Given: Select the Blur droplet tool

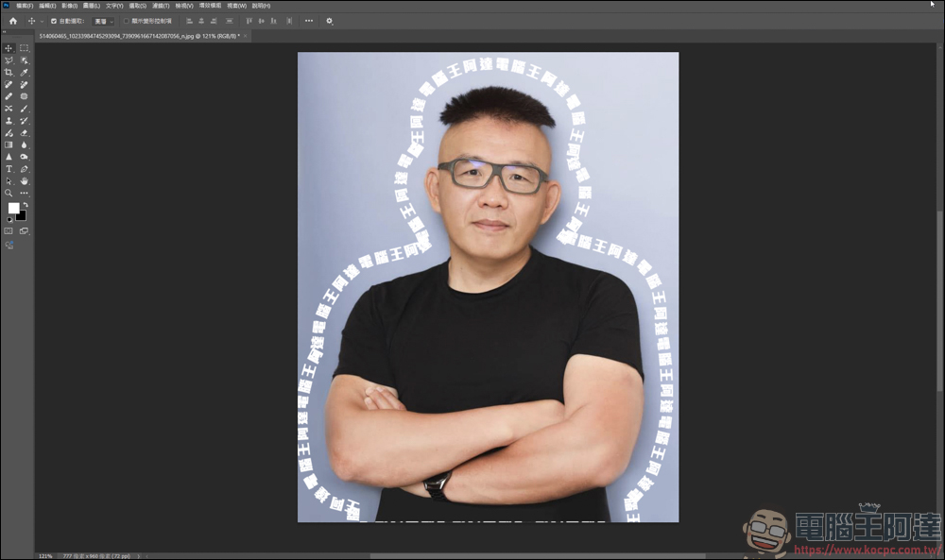Looking at the screenshot, I should (25, 144).
